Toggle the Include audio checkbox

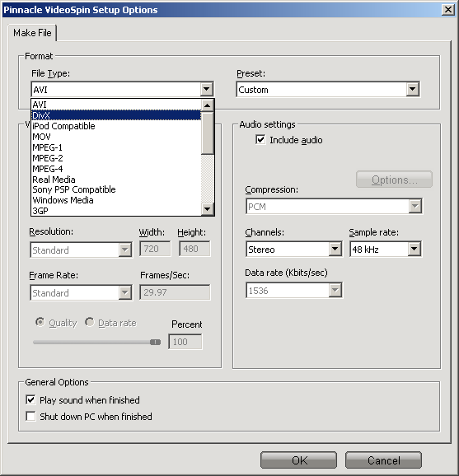tap(260, 140)
